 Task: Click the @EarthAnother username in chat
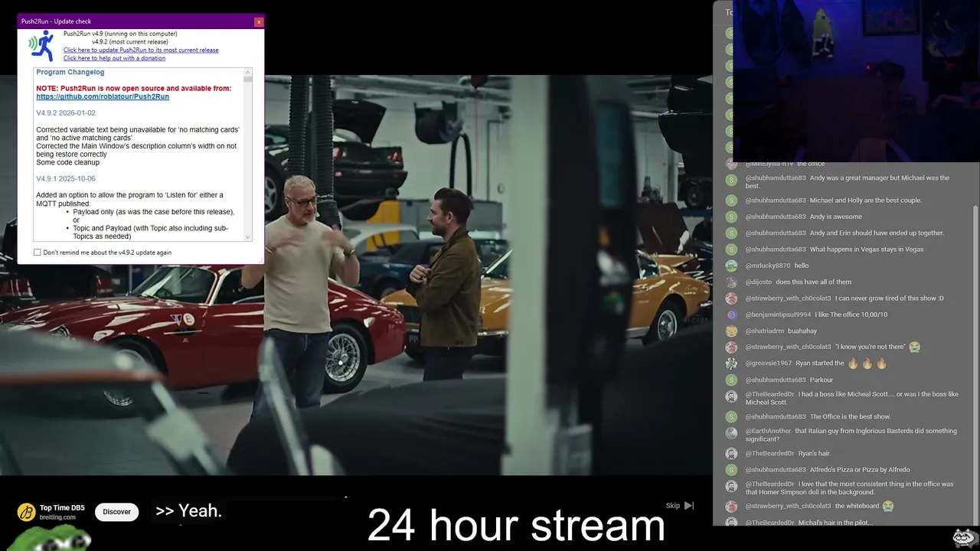tap(769, 431)
